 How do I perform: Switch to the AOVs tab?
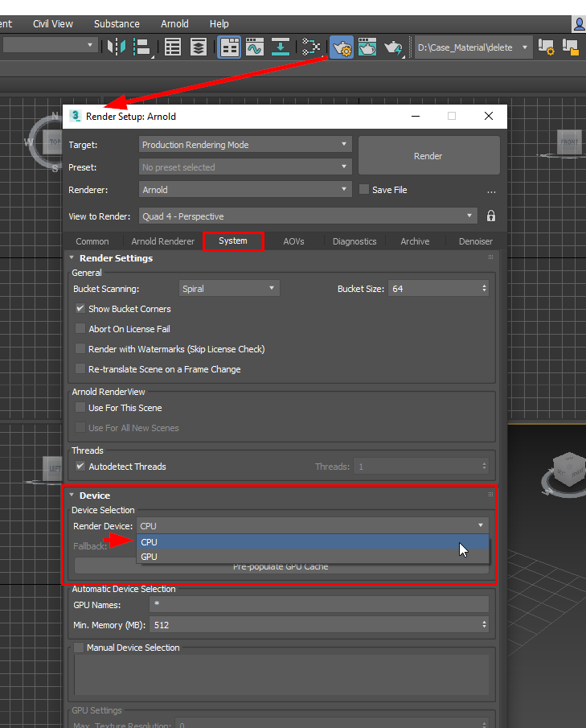pyautogui.click(x=293, y=241)
